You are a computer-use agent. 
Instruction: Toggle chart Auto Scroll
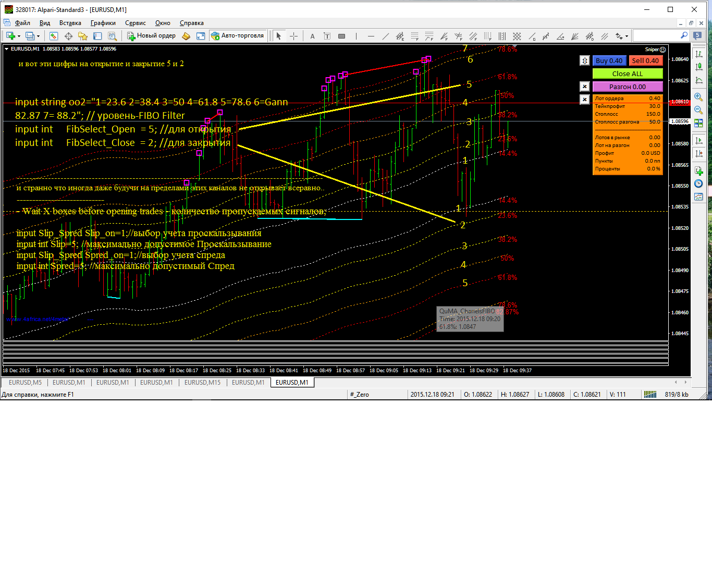[x=698, y=141]
